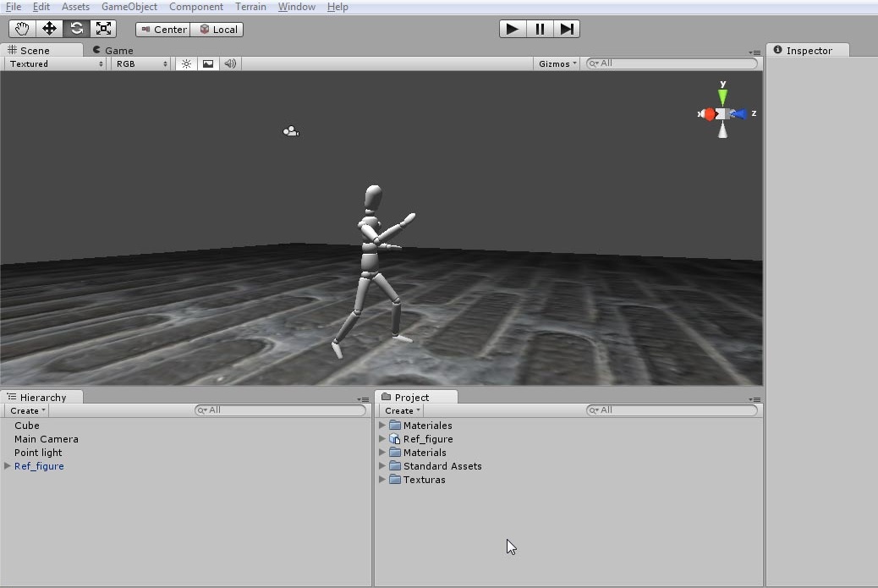Click the Scene view search field
This screenshot has height=588, width=878.
pyautogui.click(x=672, y=63)
